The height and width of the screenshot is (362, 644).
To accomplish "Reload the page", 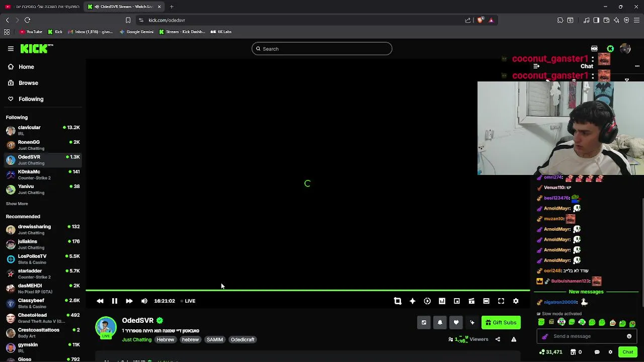I will click(28, 20).
